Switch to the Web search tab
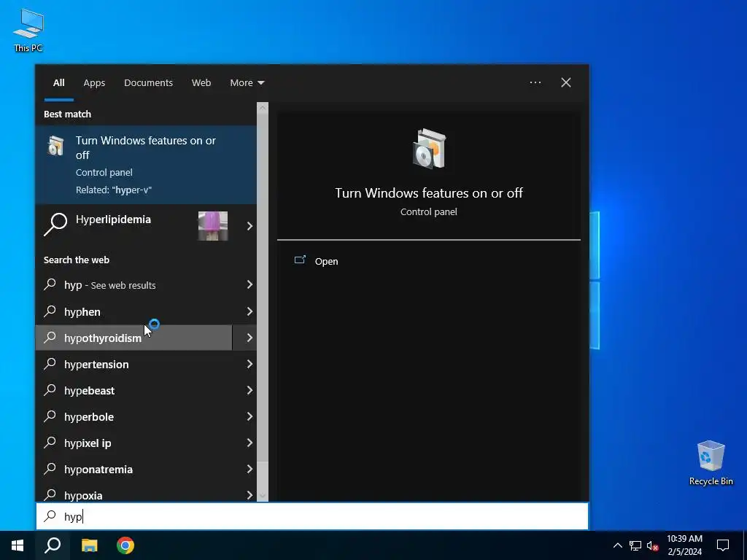This screenshot has height=560, width=747. tap(201, 83)
